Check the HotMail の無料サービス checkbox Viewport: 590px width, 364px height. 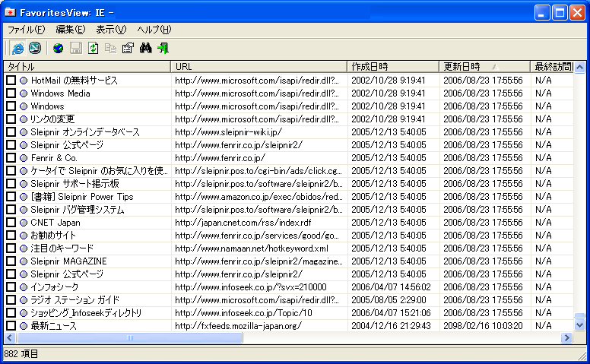11,80
